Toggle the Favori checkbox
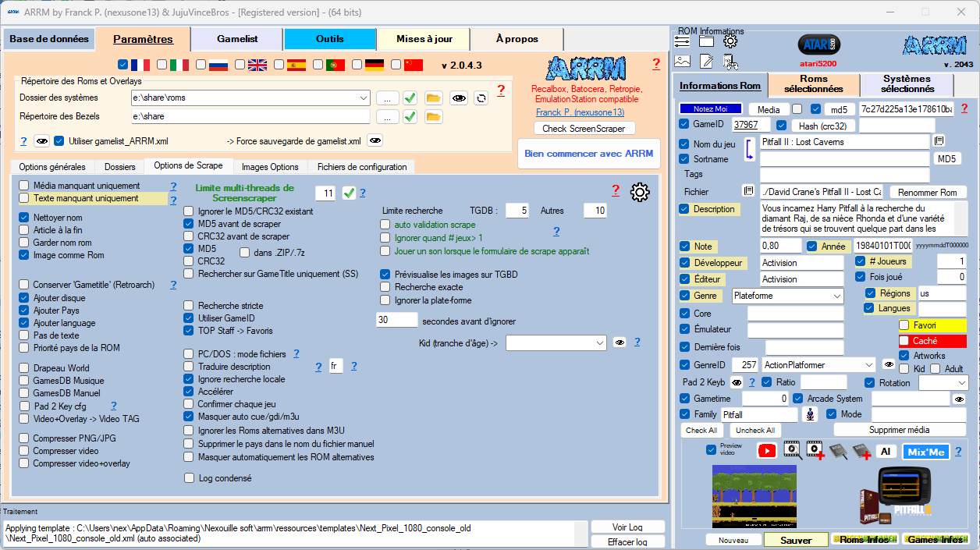 coord(904,325)
